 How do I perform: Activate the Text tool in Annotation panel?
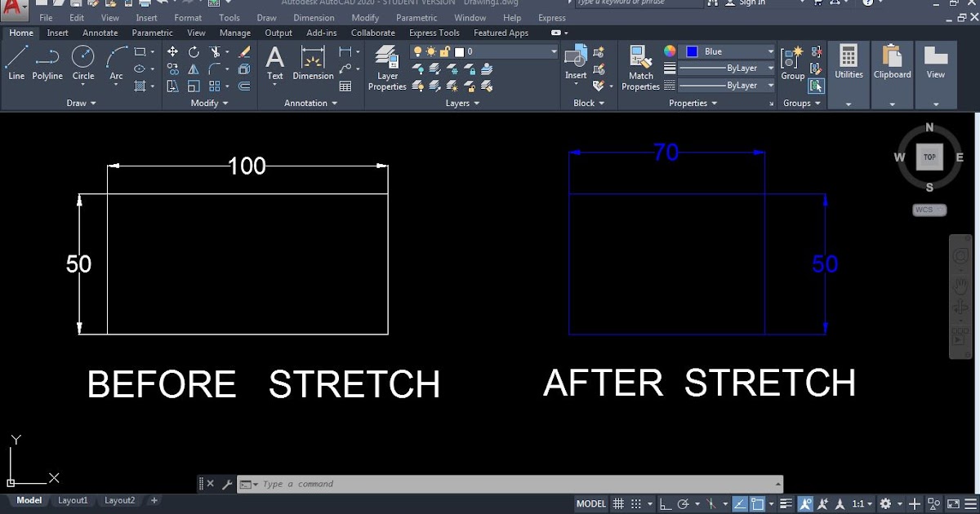pos(274,61)
